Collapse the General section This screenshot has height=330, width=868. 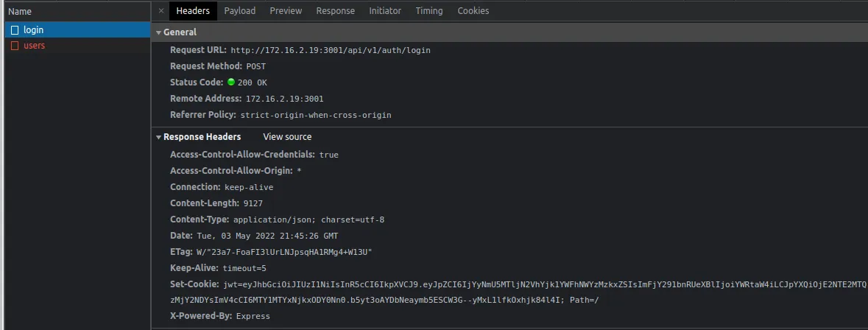(x=158, y=32)
